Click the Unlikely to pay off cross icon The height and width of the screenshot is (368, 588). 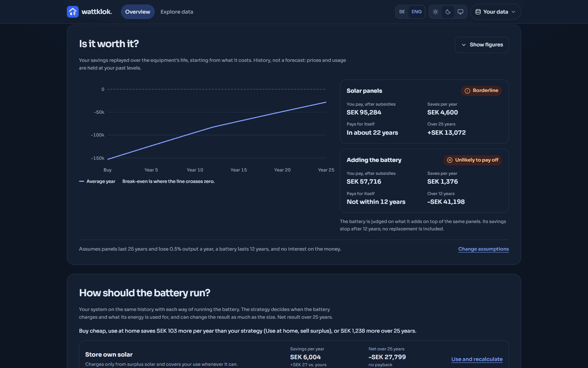tap(450, 160)
